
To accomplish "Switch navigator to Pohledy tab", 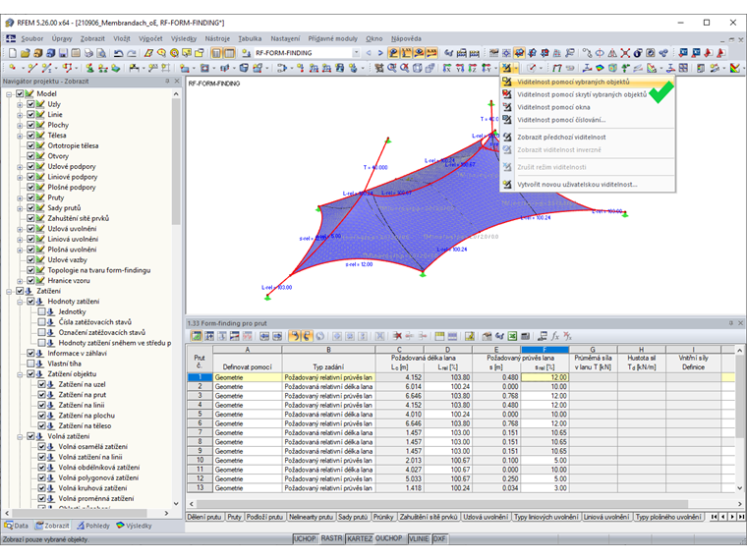I will tap(93, 526).
